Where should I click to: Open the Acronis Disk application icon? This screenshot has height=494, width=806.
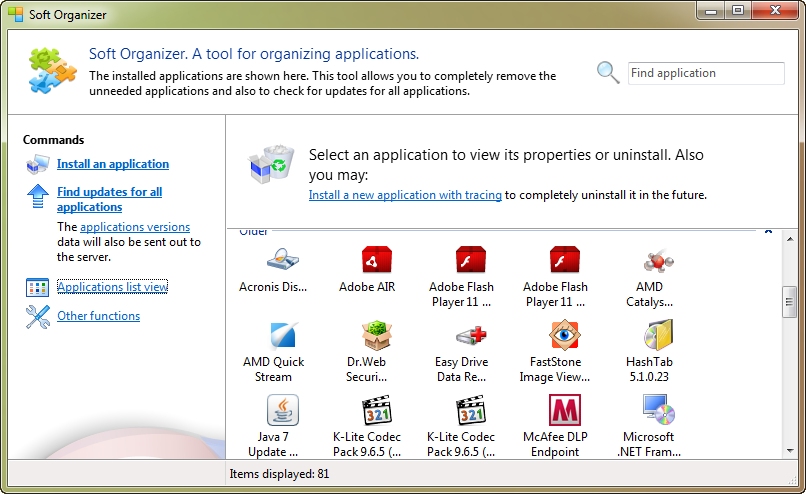tap(283, 259)
